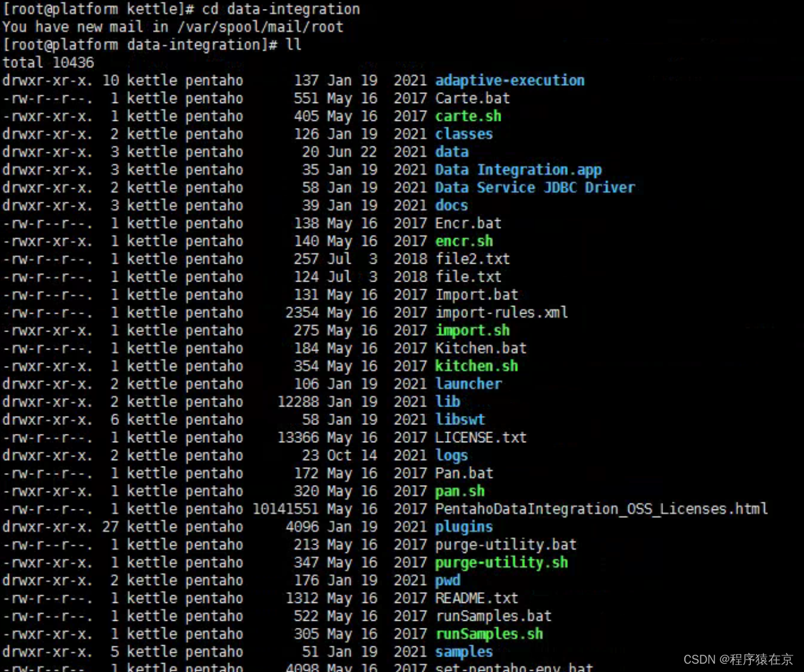The image size is (804, 672).
Task: Click the file.txt file name
Action: click(x=468, y=277)
